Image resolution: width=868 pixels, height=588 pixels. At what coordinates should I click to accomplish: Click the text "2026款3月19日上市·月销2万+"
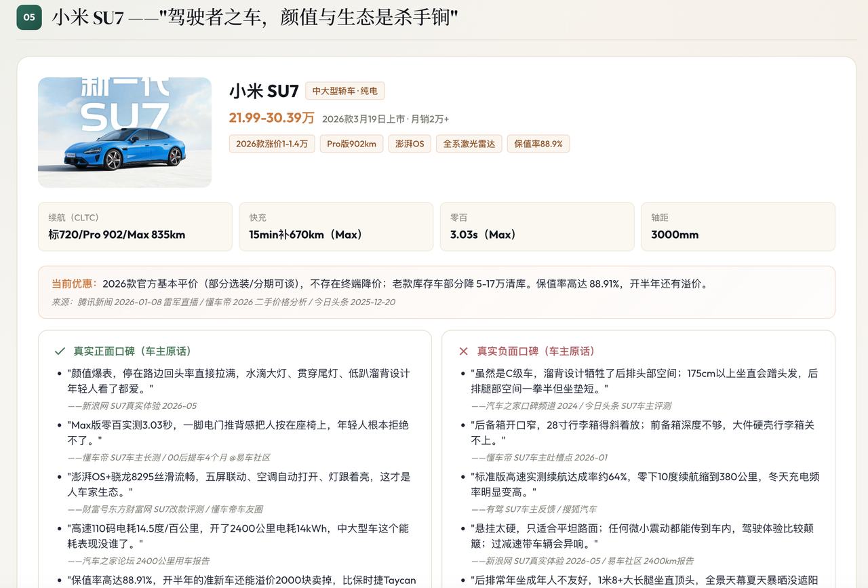pyautogui.click(x=386, y=119)
